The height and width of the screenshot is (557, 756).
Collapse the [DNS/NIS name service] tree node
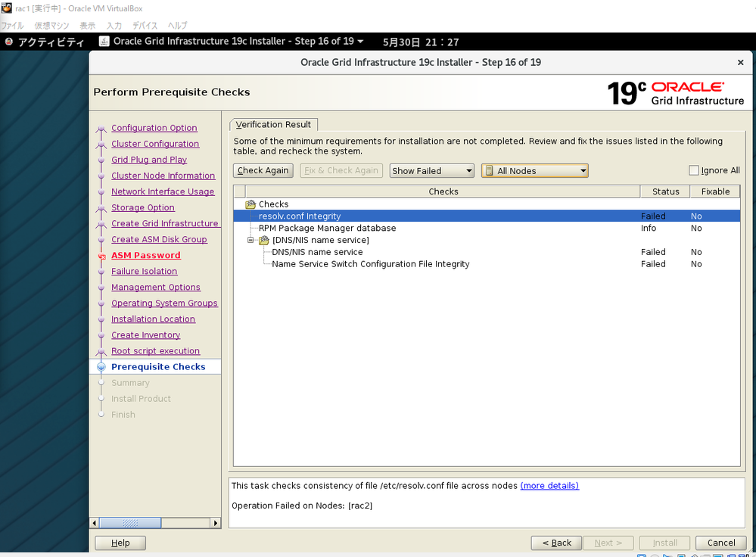click(x=250, y=240)
